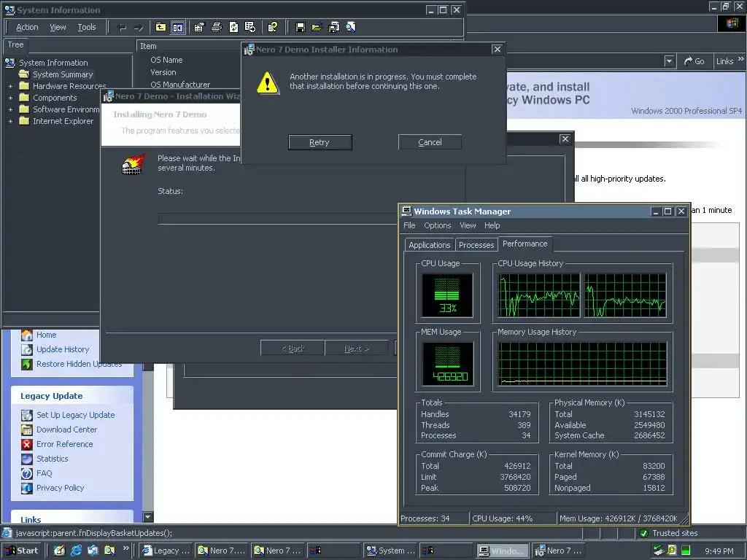Open the Download Center link

click(66, 429)
